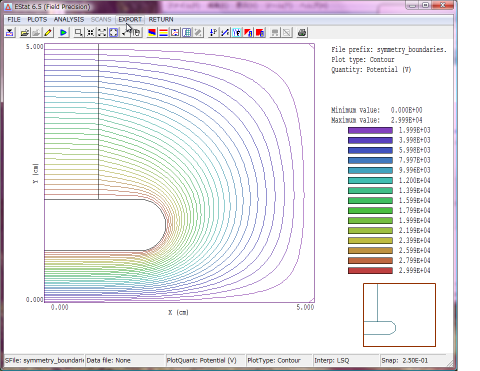Open the grayed SCANS menu

coord(101,20)
